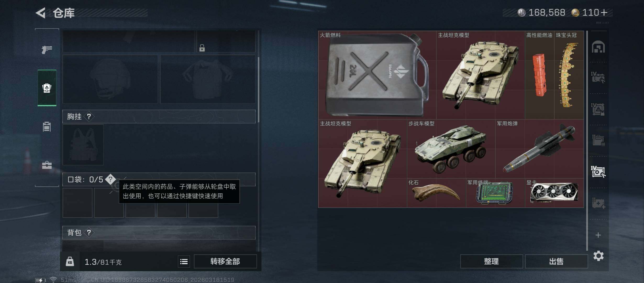The image size is (644, 283).
Task: Select the 显卡 graphics card item
Action: point(554,193)
